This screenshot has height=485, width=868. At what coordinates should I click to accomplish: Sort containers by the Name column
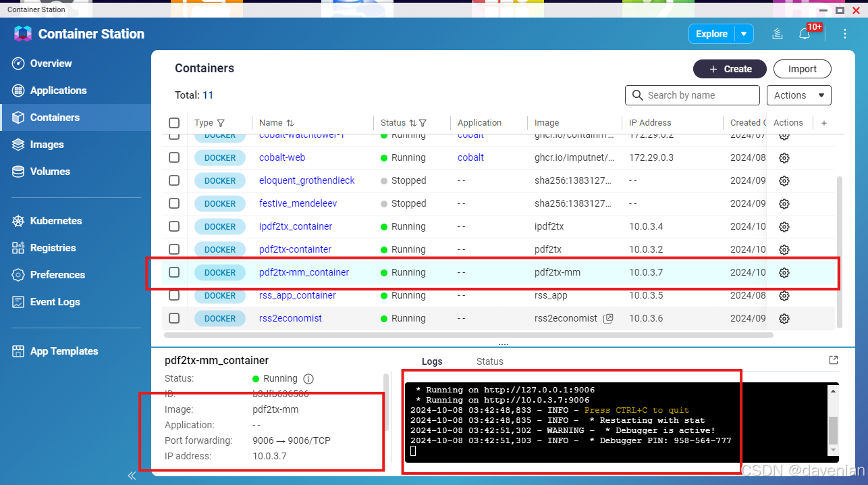290,123
